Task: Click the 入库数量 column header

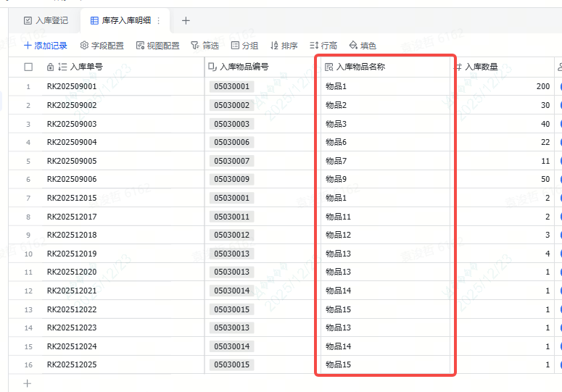Action: [481, 67]
